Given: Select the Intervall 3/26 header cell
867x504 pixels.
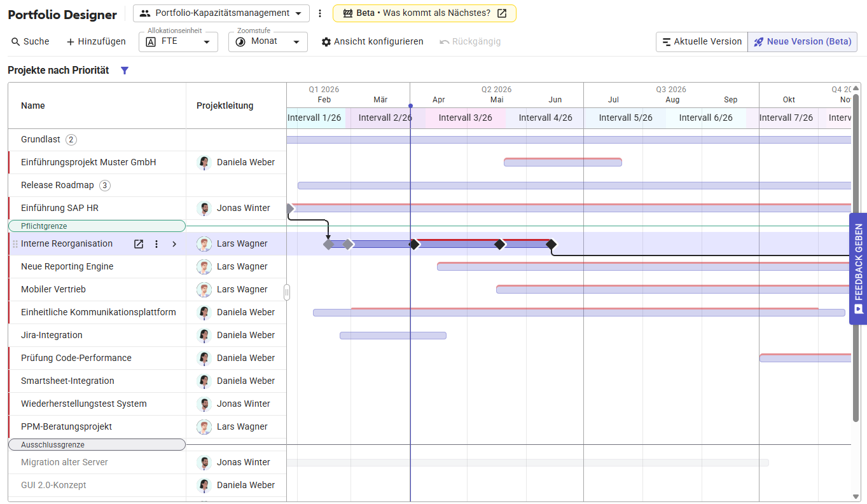Looking at the screenshot, I should pos(465,118).
